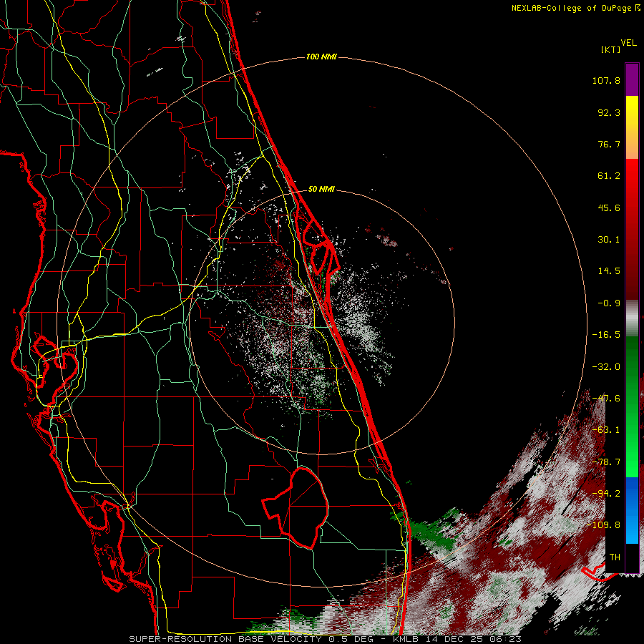Select the -94.2 scale value
The width and height of the screenshot is (644, 644).
(606, 494)
